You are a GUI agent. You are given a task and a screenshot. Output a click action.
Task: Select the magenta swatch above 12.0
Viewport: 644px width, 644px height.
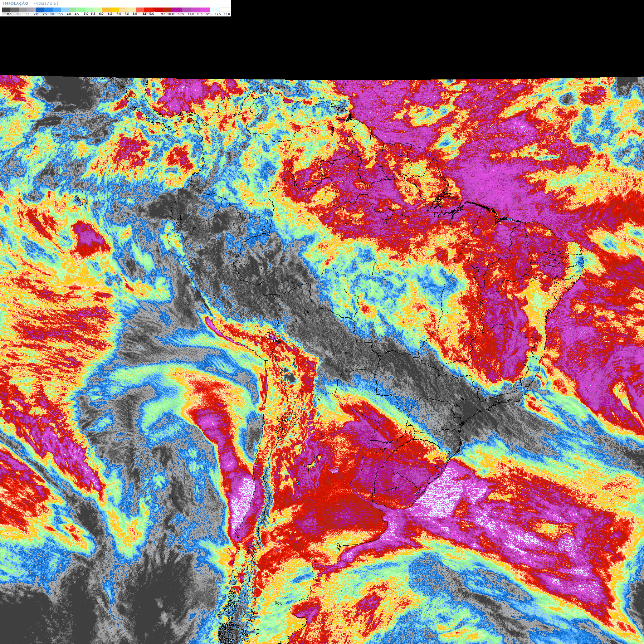coord(205,10)
